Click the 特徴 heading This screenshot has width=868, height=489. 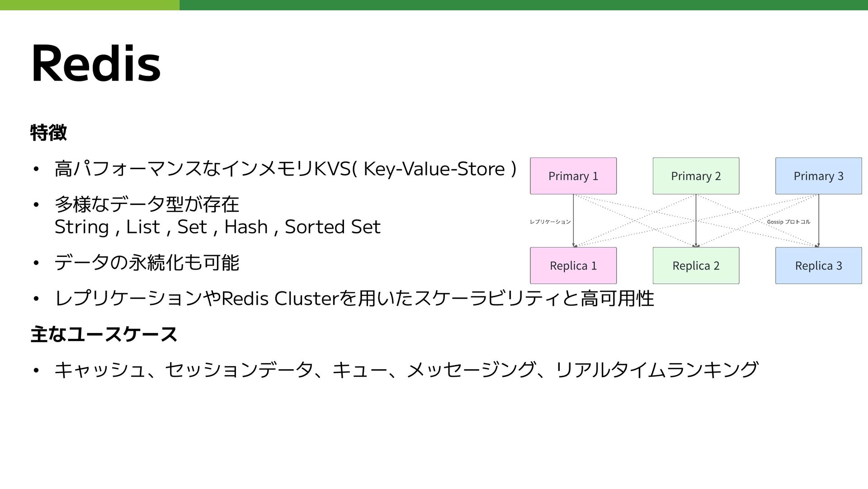pos(48,133)
